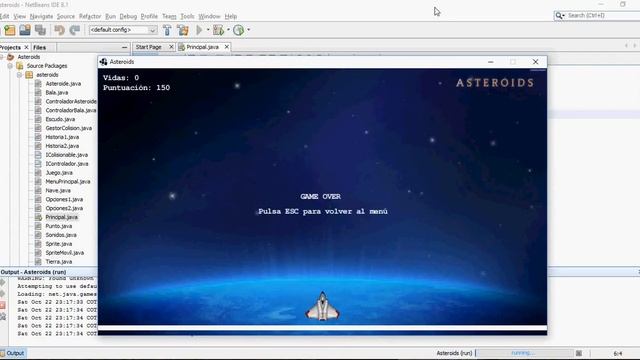Select MenuPrincipal.java in project tree
640x360 pixels.
(68, 182)
